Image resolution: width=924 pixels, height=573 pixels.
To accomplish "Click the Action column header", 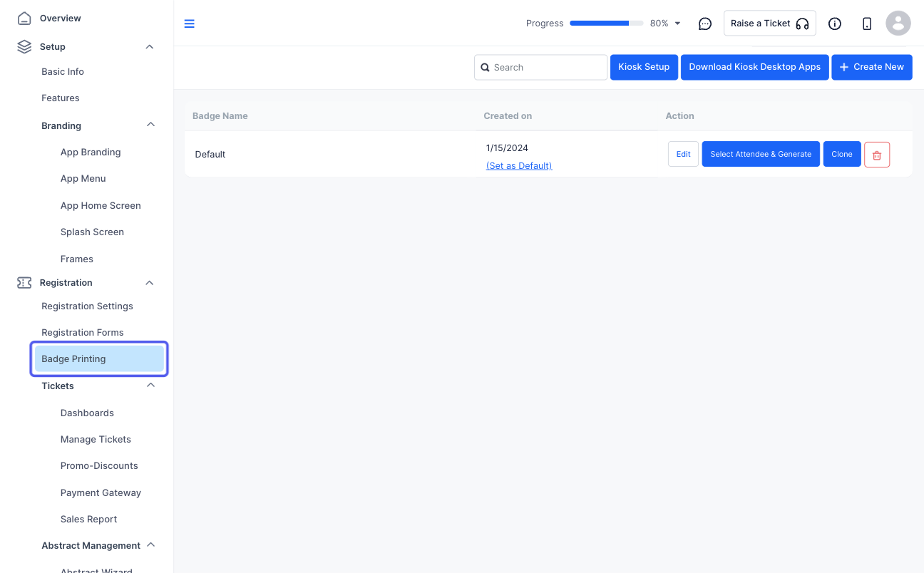I will [680, 116].
